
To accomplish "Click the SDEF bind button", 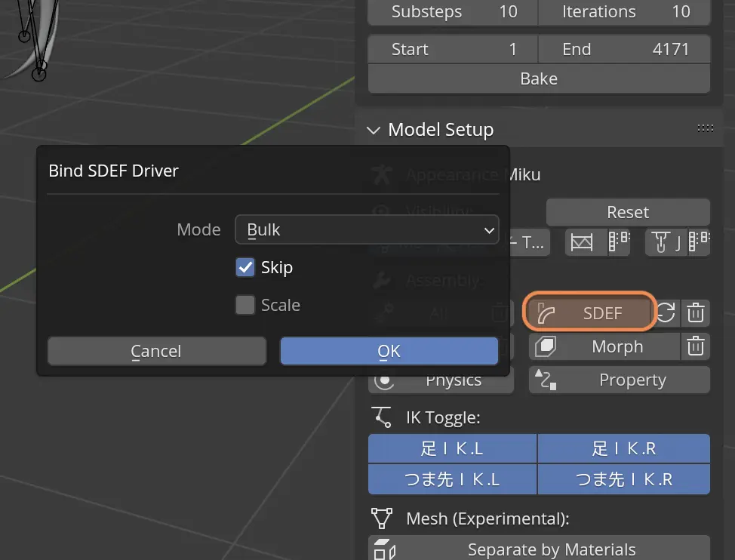I will tap(589, 312).
